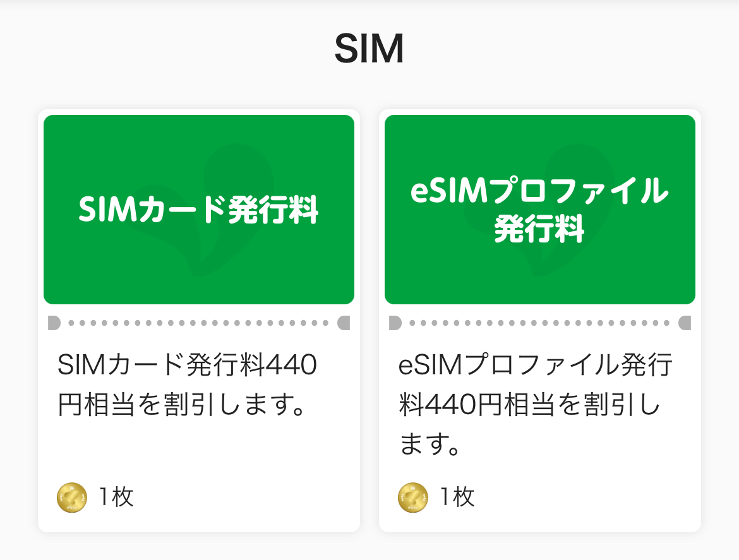Click the gold coin icon on eSIMプロファイル card

413,497
